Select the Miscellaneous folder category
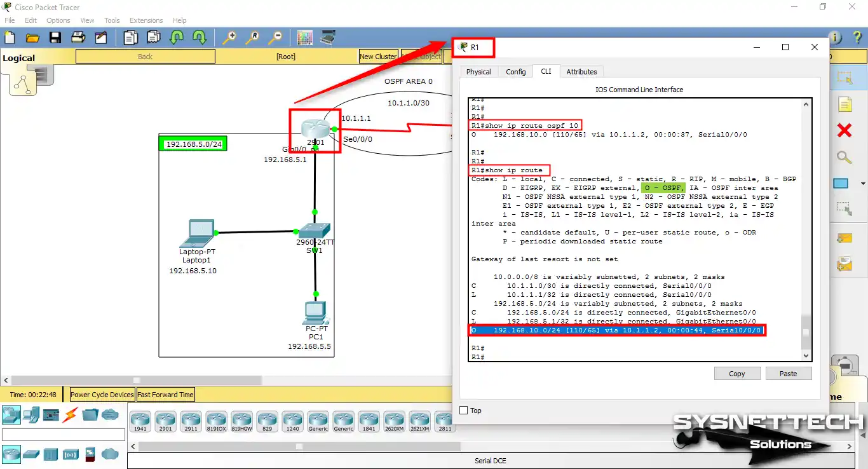This screenshot has width=868, height=469. click(90, 415)
